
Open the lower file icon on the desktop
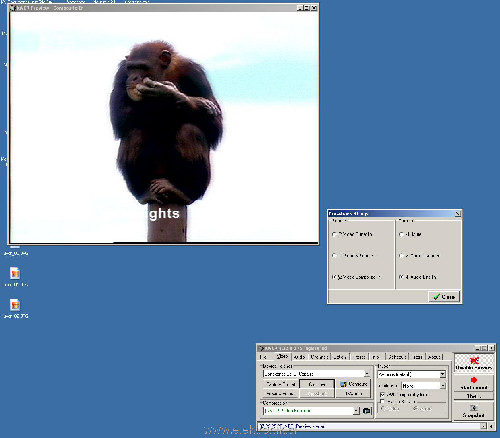[x=15, y=305]
